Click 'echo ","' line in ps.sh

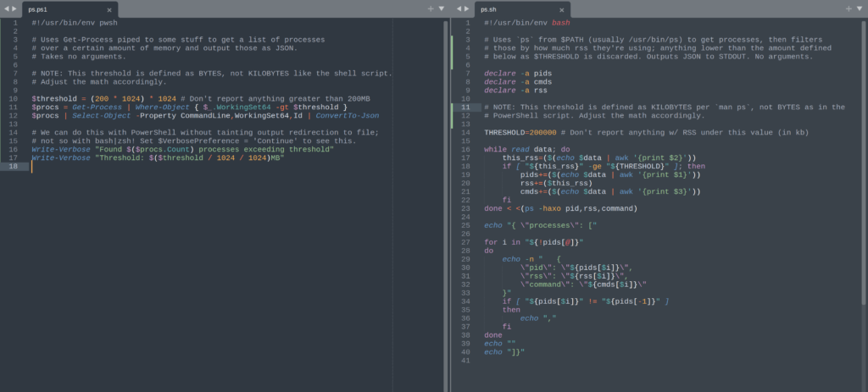pyautogui.click(x=538, y=318)
